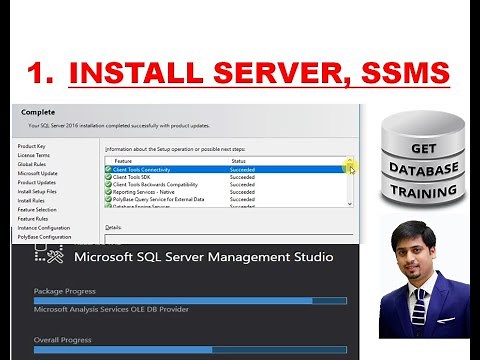Select PolyBase Query Service for External Data
Screen dimensions: 480x360
[225, 199]
